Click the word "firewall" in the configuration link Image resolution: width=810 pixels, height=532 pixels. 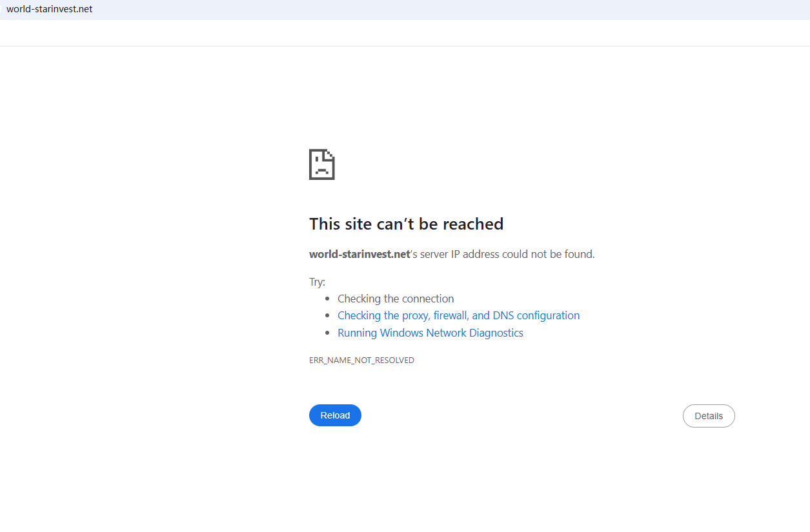pos(451,315)
